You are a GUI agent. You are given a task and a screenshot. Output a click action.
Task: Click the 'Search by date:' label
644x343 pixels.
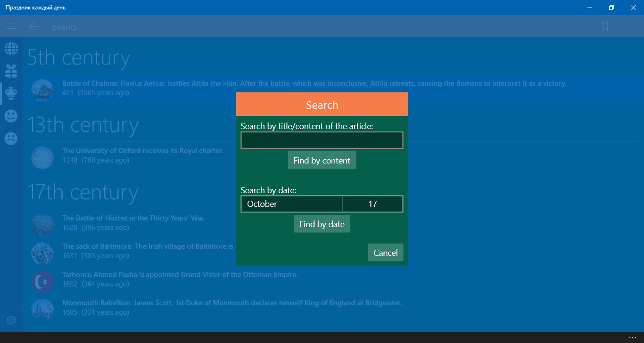[268, 190]
